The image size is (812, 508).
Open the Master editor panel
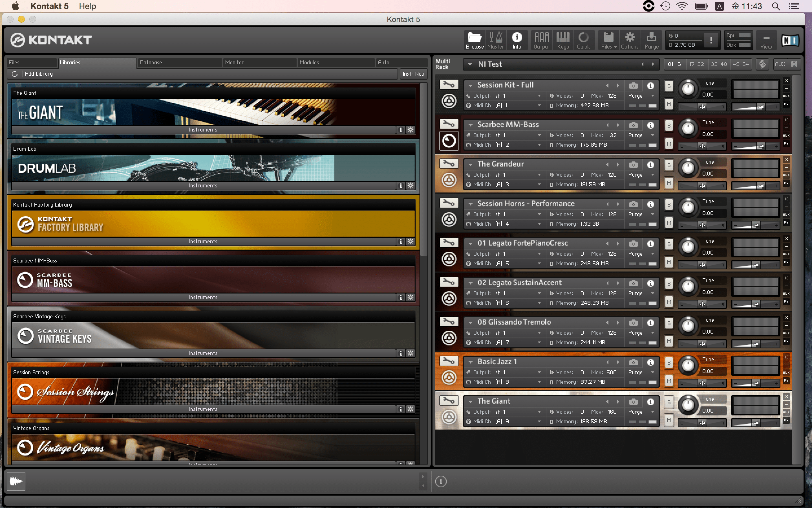[x=496, y=40]
